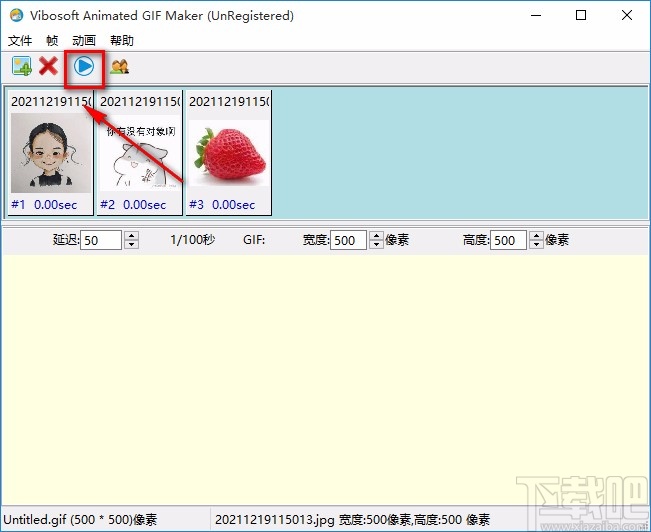This screenshot has height=532, width=651.
Task: Open the 动画 menu
Action: pos(84,41)
